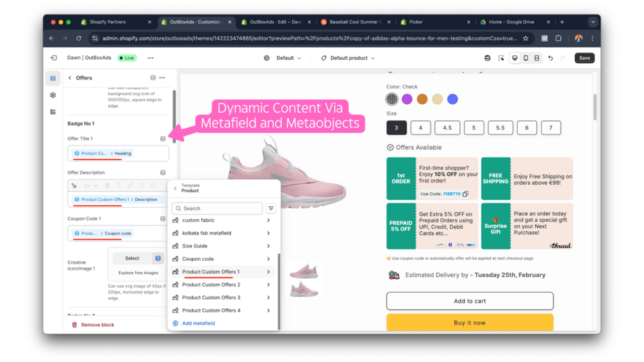This screenshot has width=644, height=362.
Task: Click Select image button
Action: tap(132, 258)
